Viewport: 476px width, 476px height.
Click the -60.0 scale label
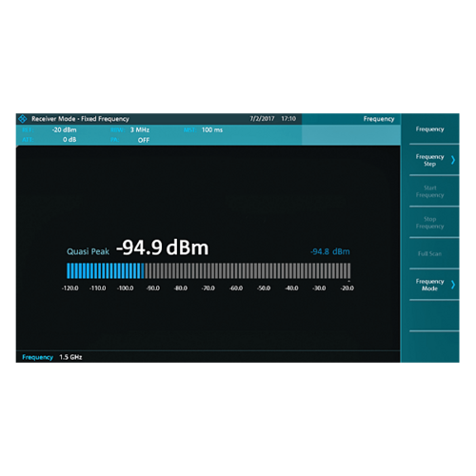(236, 288)
